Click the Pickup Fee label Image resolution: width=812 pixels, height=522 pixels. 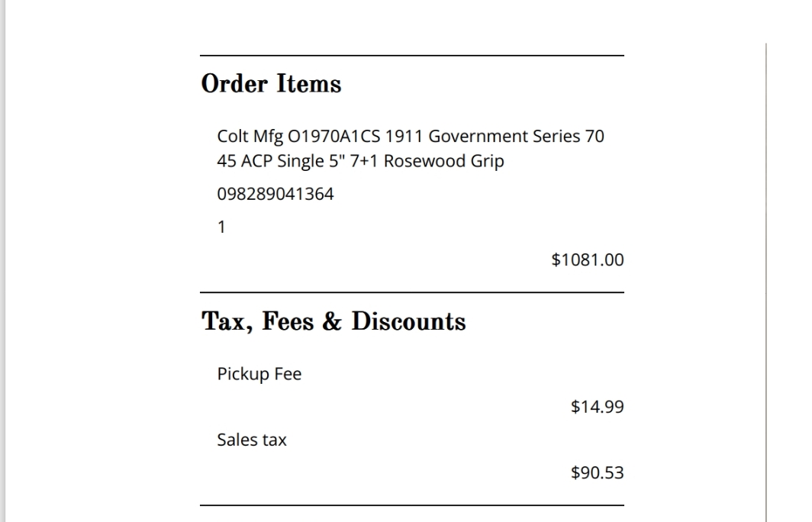(x=259, y=374)
